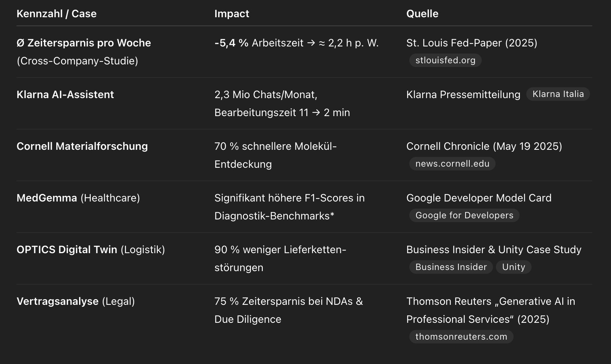Open the Google for Developers source chip

click(x=464, y=215)
